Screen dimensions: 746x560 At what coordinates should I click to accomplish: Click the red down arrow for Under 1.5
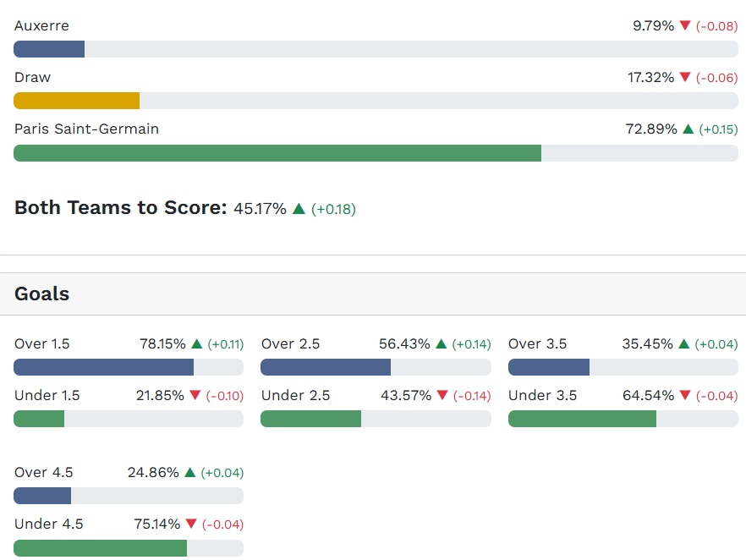[x=195, y=396]
